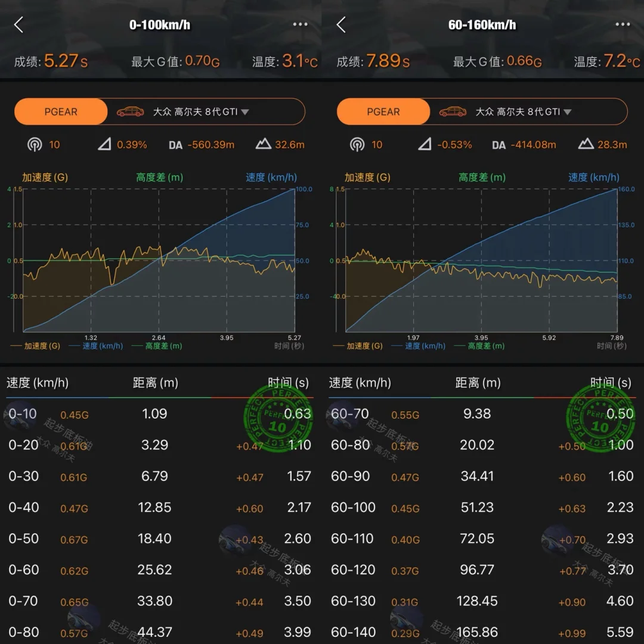Open the more options menu on 0-100km/h
The width and height of the screenshot is (644, 644).
click(x=300, y=24)
